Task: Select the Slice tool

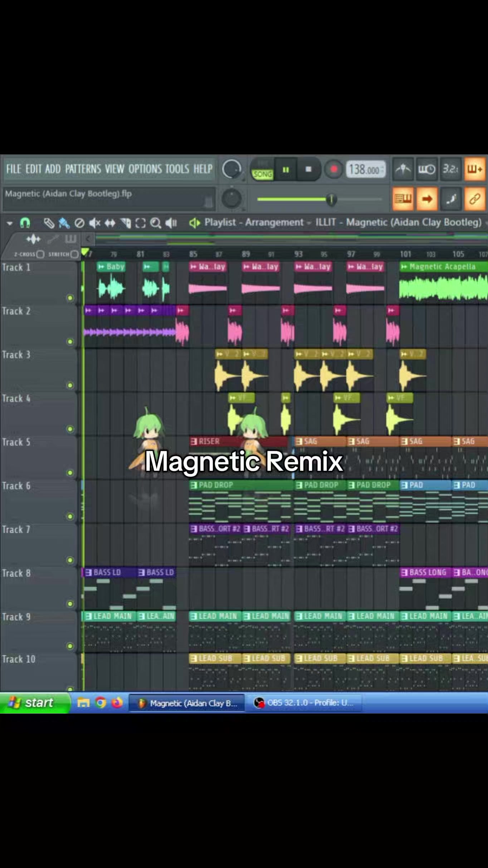Action: point(125,223)
